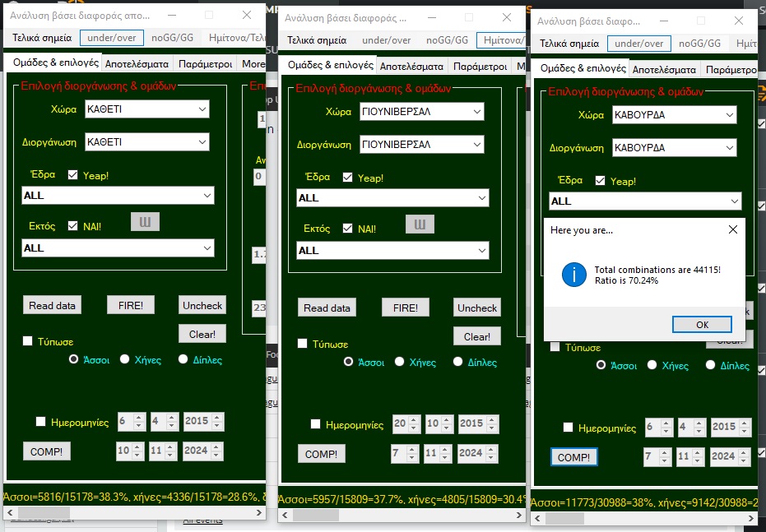Enable the Ημερομηνίες checkbox in the ΓΙΟΥΝΙΒΕΡΣΑΛ window
Screen dimensions: 766x532
(316, 423)
